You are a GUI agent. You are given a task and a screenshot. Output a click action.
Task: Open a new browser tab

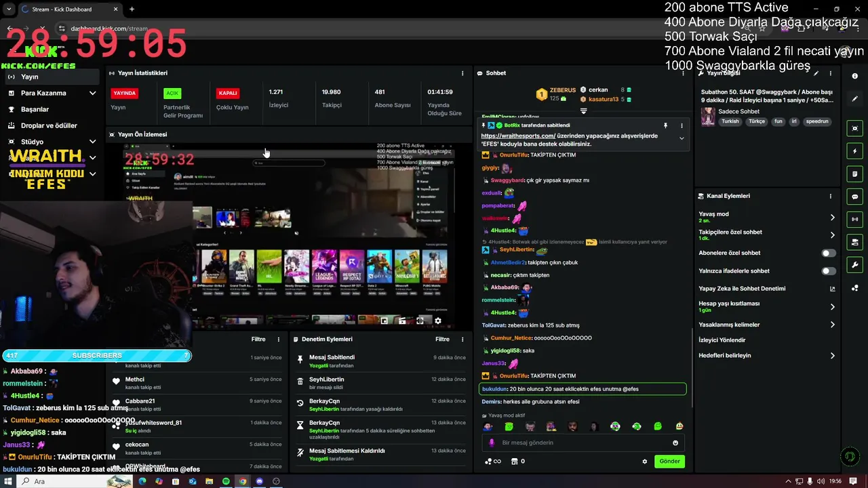click(x=132, y=9)
